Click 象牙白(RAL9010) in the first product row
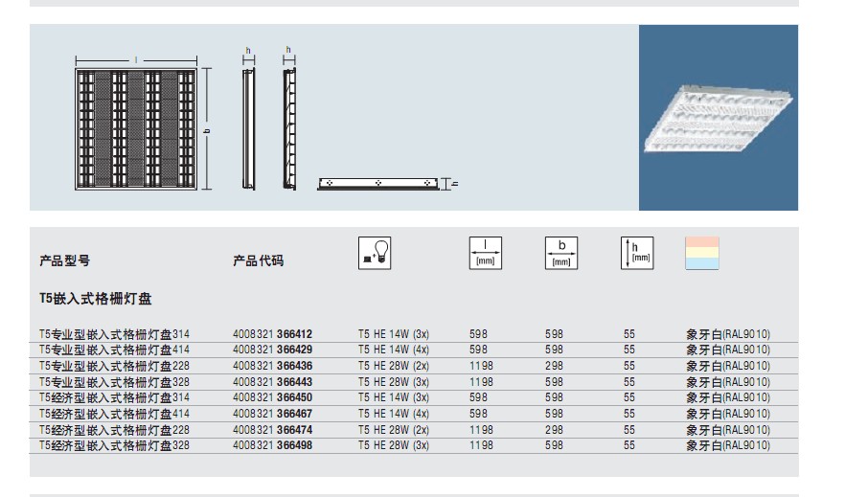The image size is (868, 497). (727, 334)
